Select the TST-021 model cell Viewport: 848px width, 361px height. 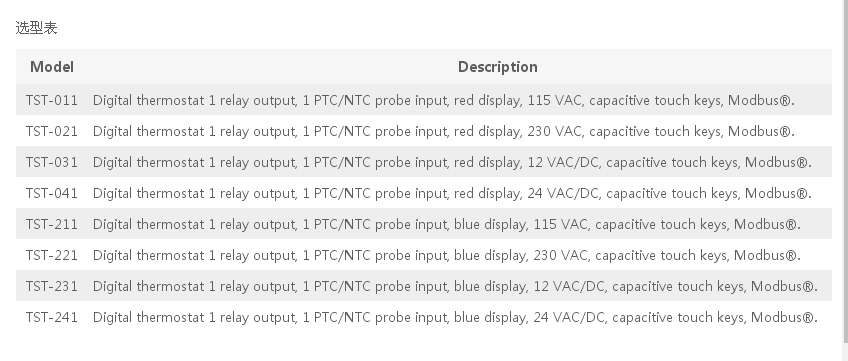(x=52, y=131)
